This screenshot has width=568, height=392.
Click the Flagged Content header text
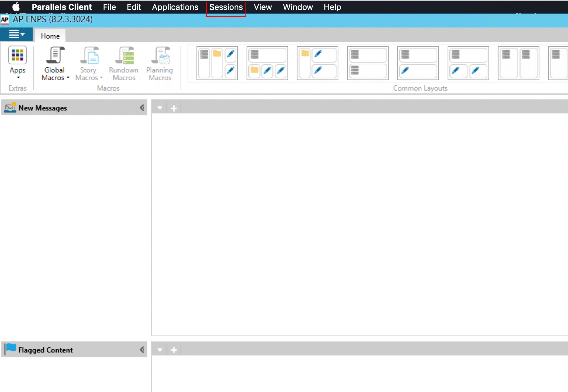tap(46, 350)
